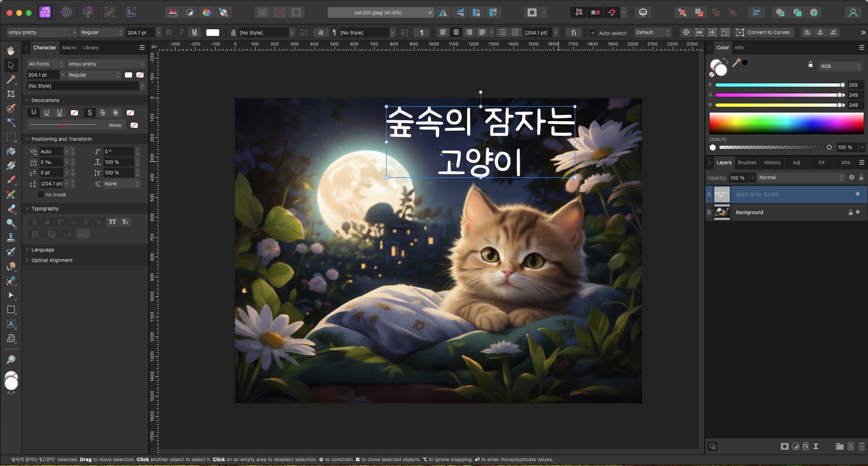
Task: Enable the No break checkbox
Action: 41,194
